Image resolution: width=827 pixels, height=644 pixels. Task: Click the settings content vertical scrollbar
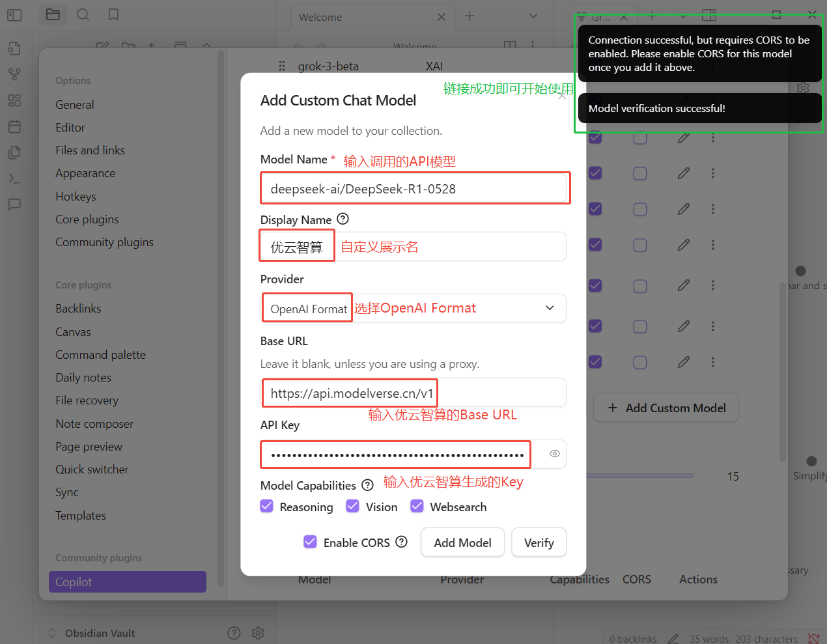click(x=783, y=371)
